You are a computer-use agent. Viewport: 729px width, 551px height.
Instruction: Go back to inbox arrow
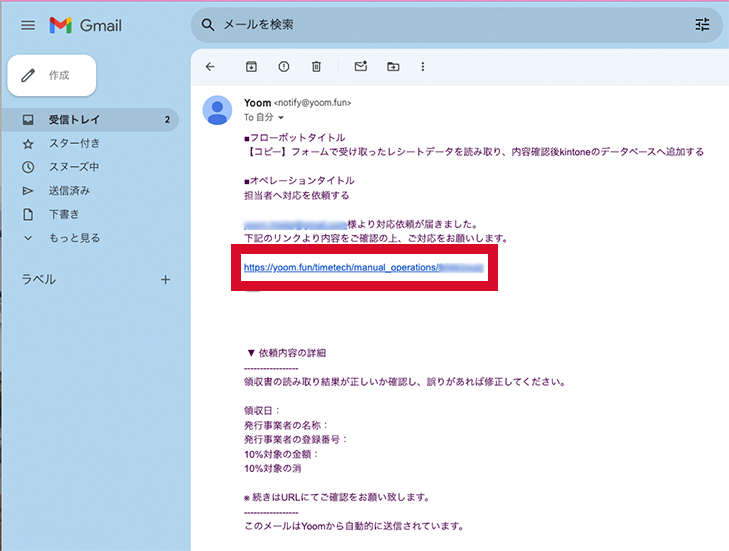[x=210, y=67]
